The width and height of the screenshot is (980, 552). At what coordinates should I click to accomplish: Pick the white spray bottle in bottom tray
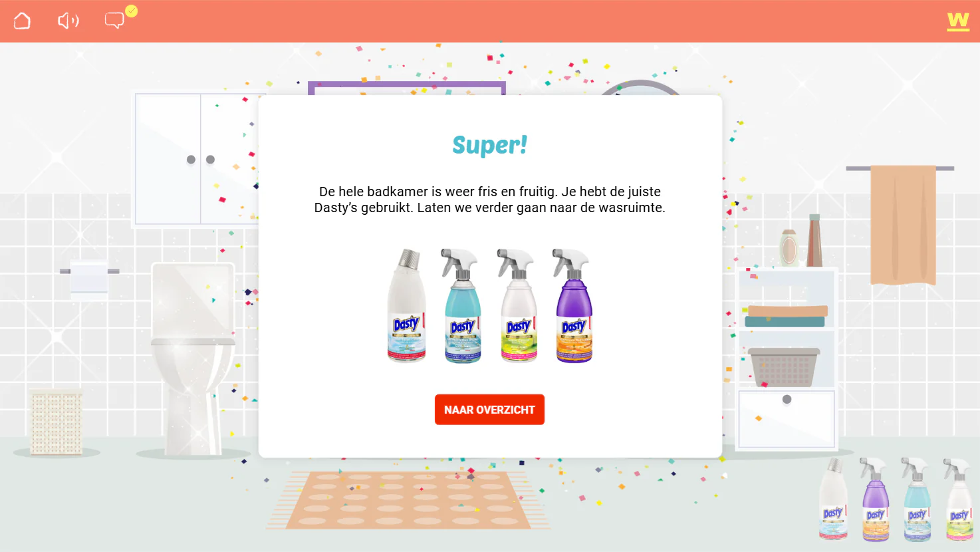958,499
